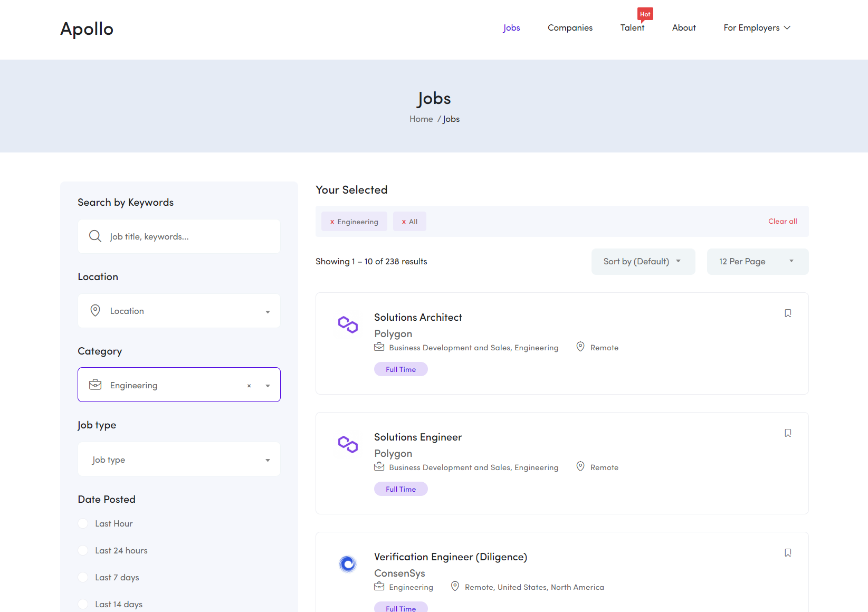This screenshot has height=612, width=868.
Task: Click location pin icon beside Remote on Solutions Architect
Action: 580,347
